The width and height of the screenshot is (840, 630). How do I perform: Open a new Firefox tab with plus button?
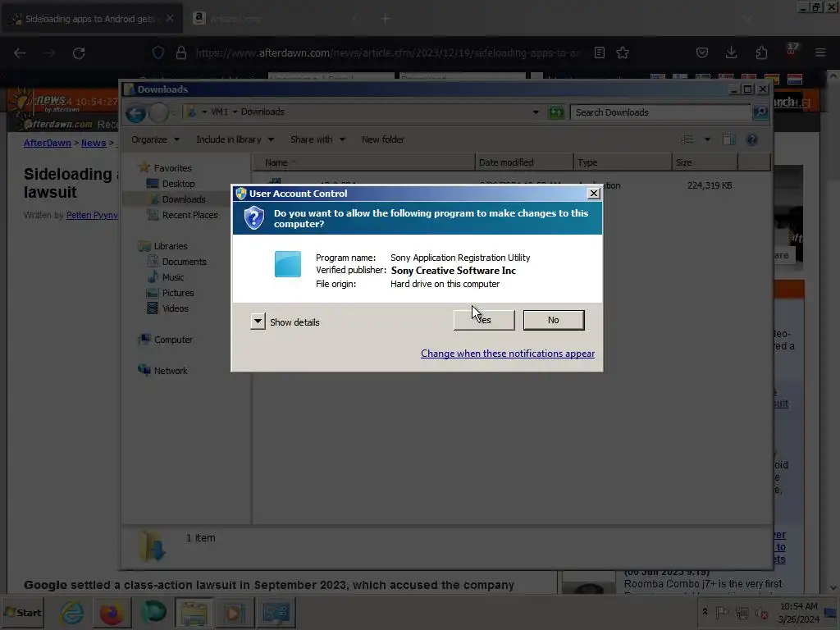pyautogui.click(x=385, y=20)
